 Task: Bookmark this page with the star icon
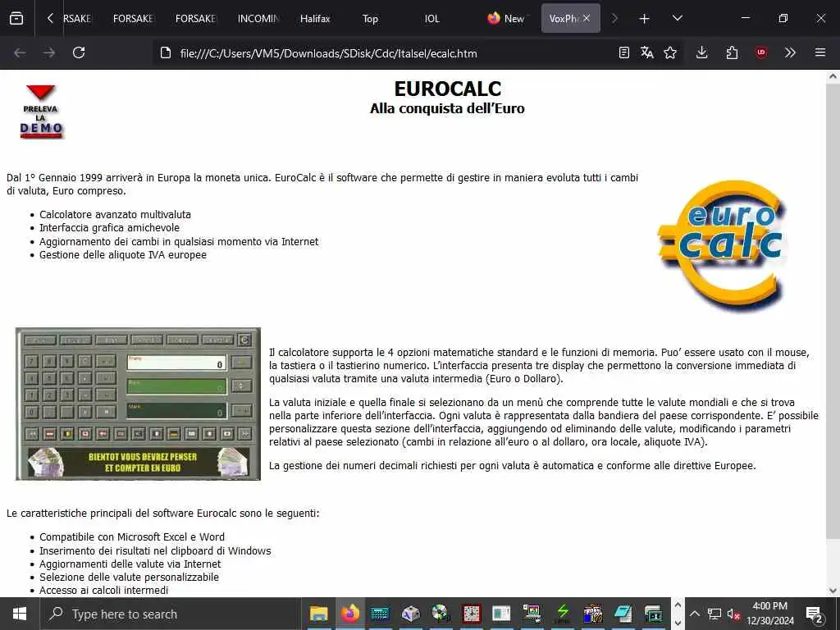pyautogui.click(x=670, y=52)
